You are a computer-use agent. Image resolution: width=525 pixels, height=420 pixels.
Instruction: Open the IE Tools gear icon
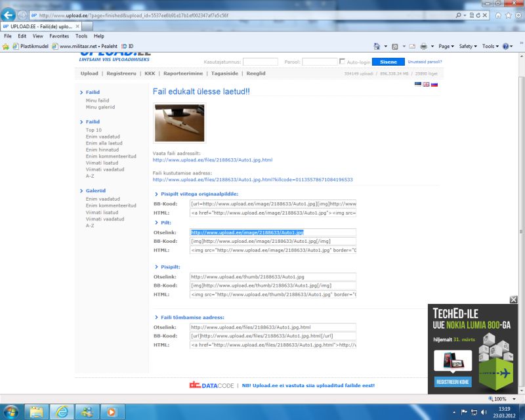coord(518,14)
